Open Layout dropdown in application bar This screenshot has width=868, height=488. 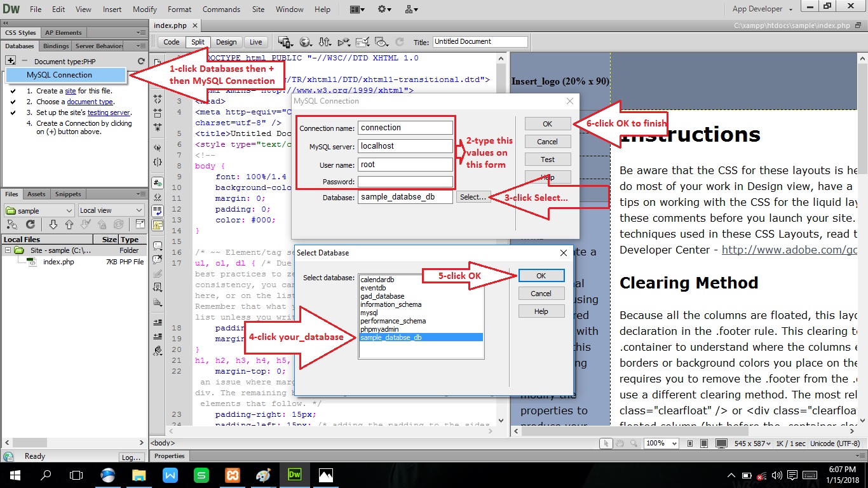point(358,9)
